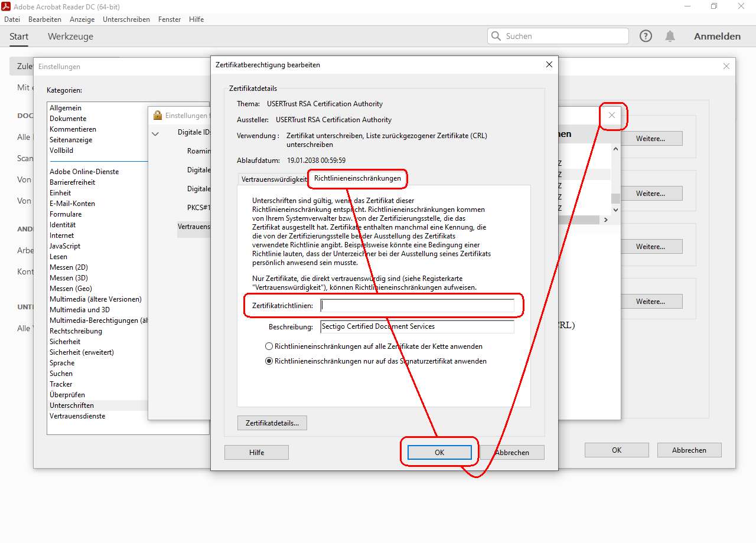Select apply restrictions to all chain certificates
756x543 pixels.
[269, 346]
